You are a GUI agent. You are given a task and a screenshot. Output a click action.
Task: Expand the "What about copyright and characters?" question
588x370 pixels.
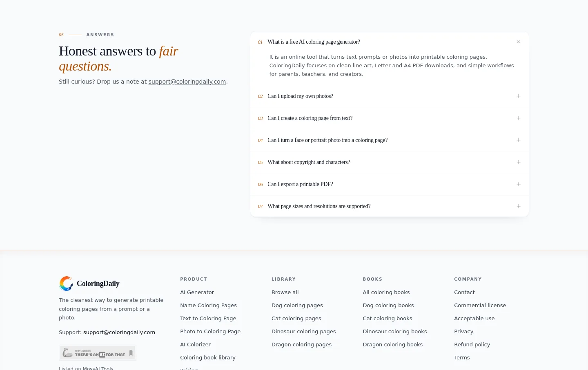pyautogui.click(x=389, y=162)
